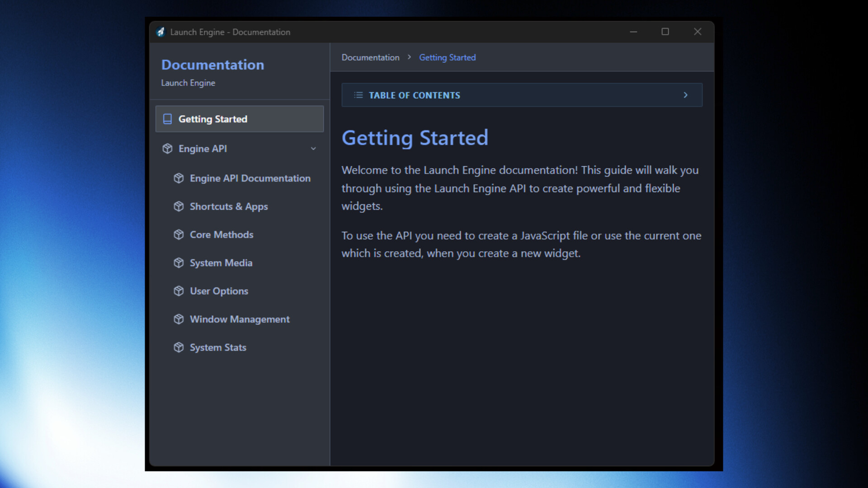The width and height of the screenshot is (868, 488).
Task: Go to the Shortcuts & Apps page
Action: pyautogui.click(x=229, y=206)
